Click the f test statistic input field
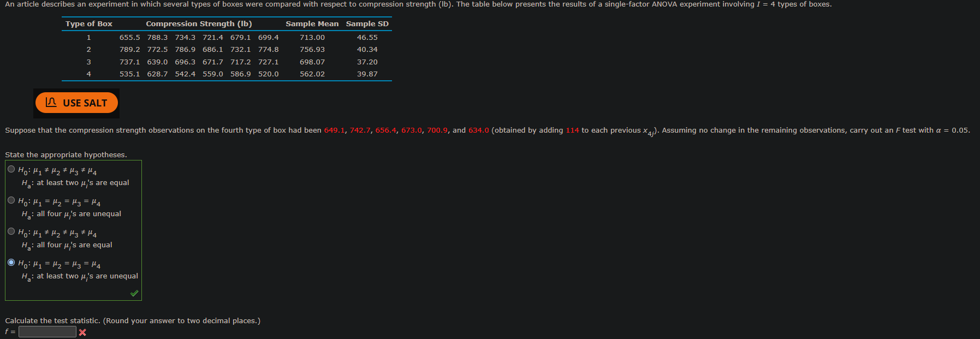Image resolution: width=980 pixels, height=339 pixels. coord(47,331)
